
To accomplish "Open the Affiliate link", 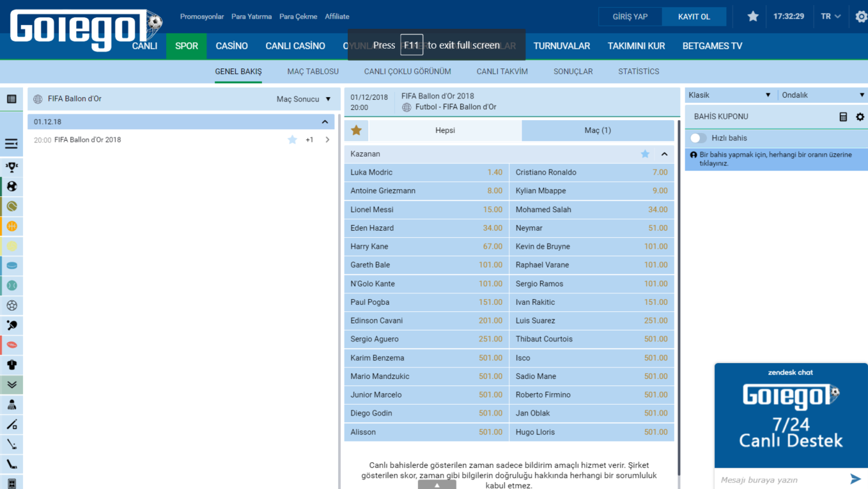I will coord(337,17).
